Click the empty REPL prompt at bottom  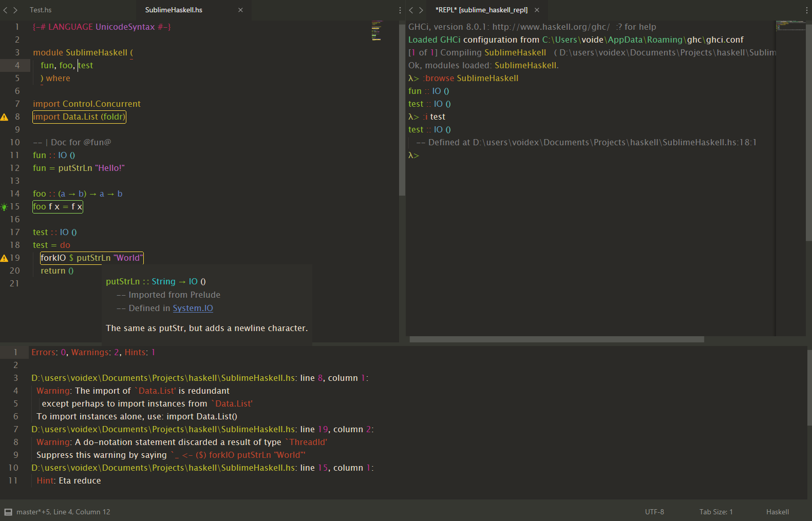(414, 155)
